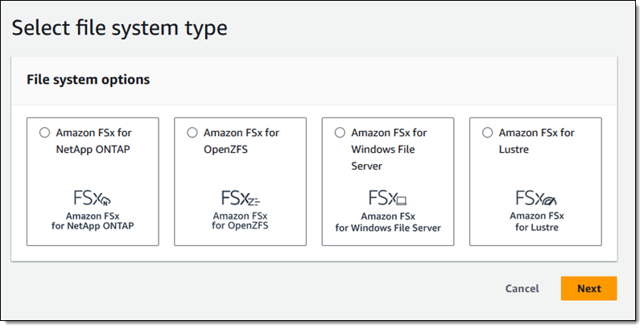Click the bold 'for Windows File Server' caption

388,228
